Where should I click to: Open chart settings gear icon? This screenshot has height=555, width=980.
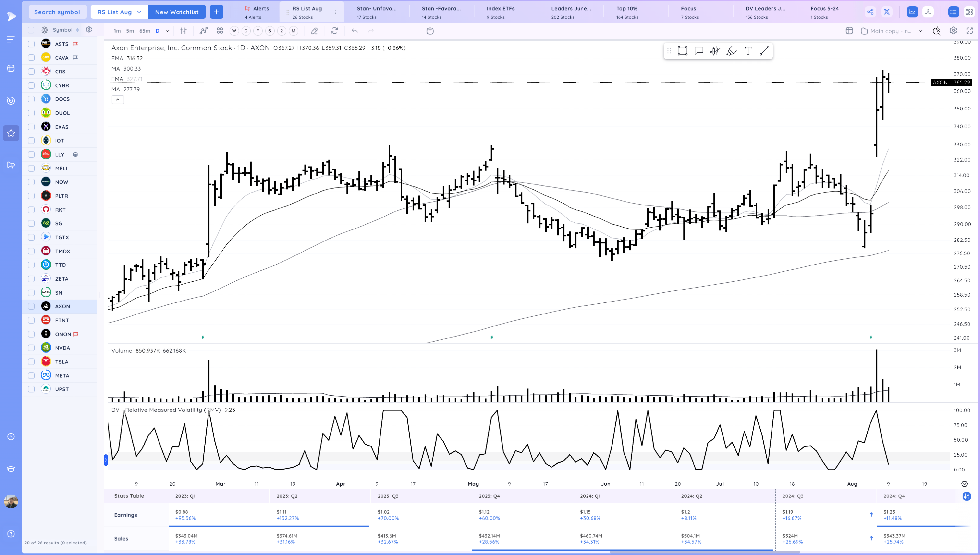pyautogui.click(x=953, y=31)
